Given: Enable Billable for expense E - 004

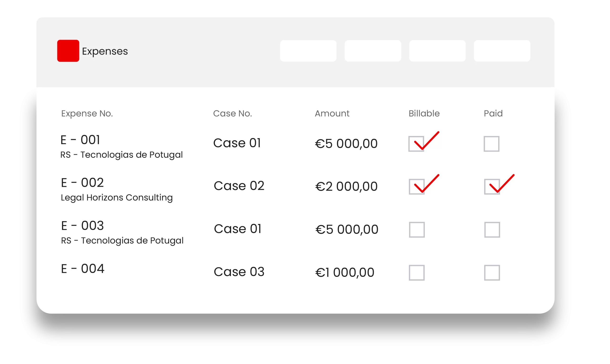Looking at the screenshot, I should [417, 273].
